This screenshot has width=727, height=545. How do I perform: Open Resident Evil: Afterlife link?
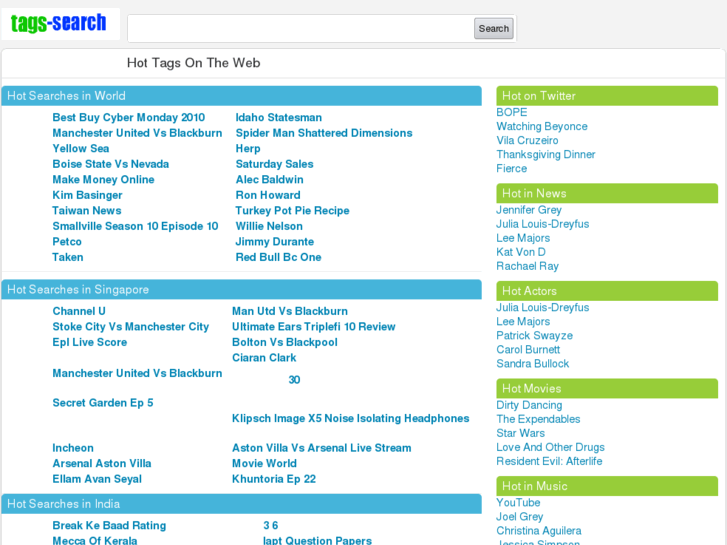click(x=549, y=462)
